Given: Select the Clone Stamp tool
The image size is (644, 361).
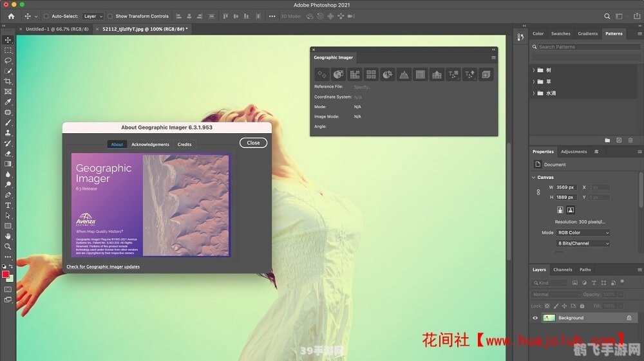Looking at the screenshot, I should pos(8,133).
